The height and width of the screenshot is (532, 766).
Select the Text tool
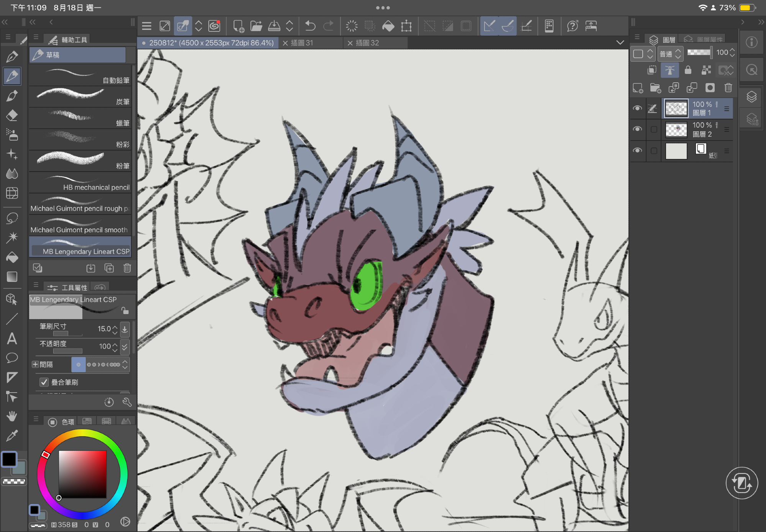click(12, 339)
